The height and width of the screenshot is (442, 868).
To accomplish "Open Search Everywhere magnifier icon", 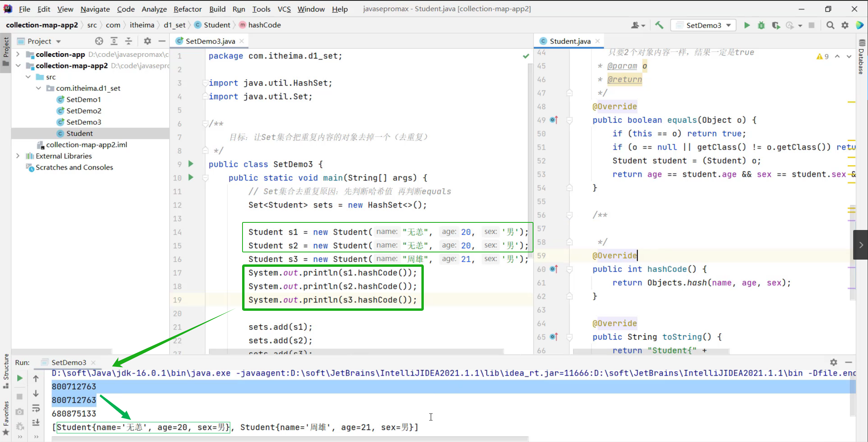I will tap(830, 25).
